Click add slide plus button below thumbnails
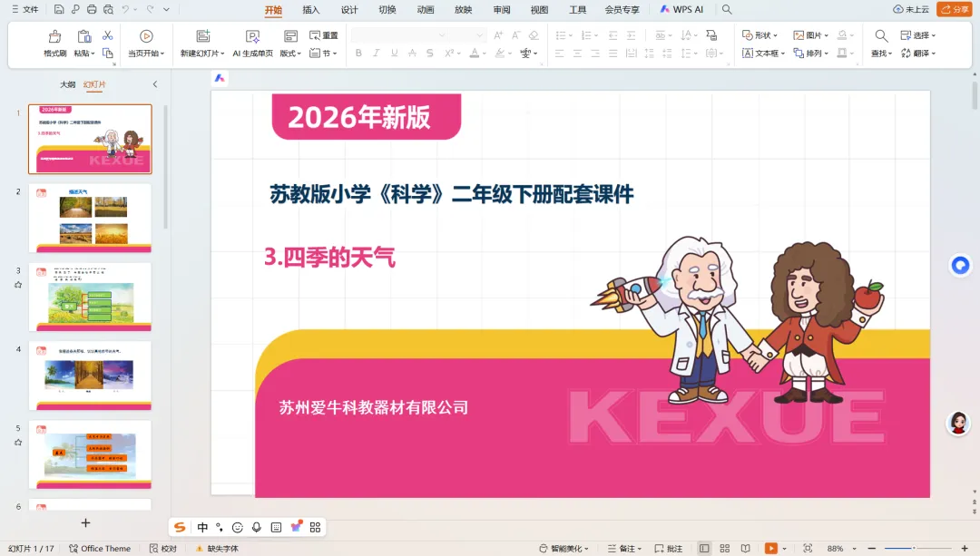 pos(85,522)
